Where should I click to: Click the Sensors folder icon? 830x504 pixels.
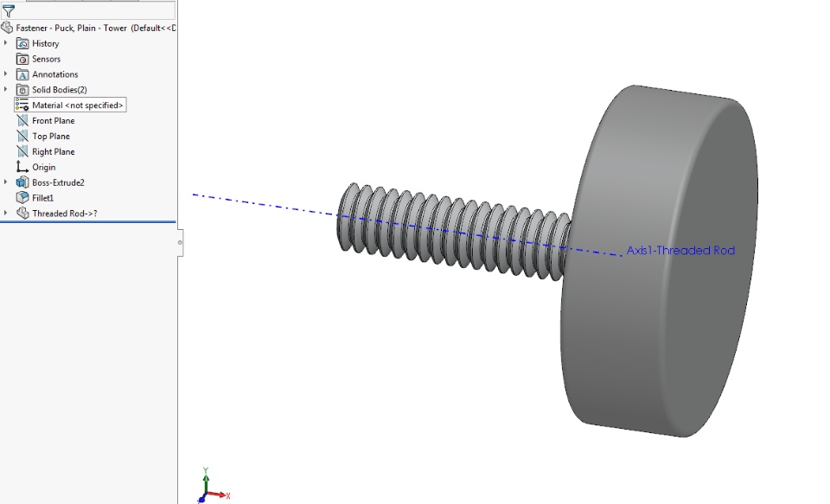[x=22, y=59]
